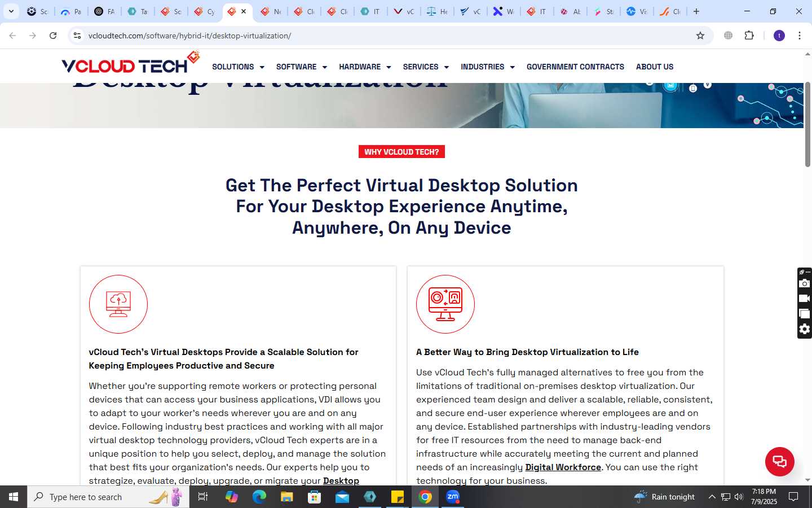Expand the HARDWARE dropdown menu

[365, 67]
